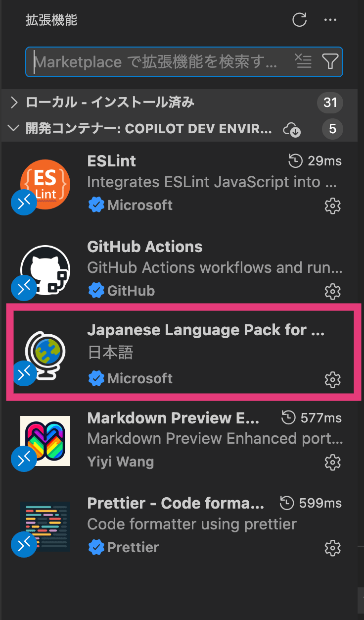The width and height of the screenshot is (364, 620).
Task: Refresh the extensions list
Action: click(x=300, y=20)
